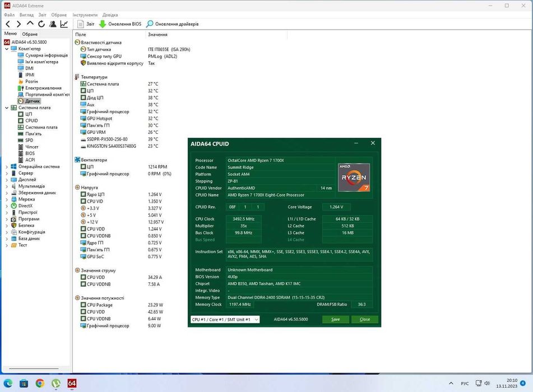Switch to the Меню sidebar tab

(11, 34)
